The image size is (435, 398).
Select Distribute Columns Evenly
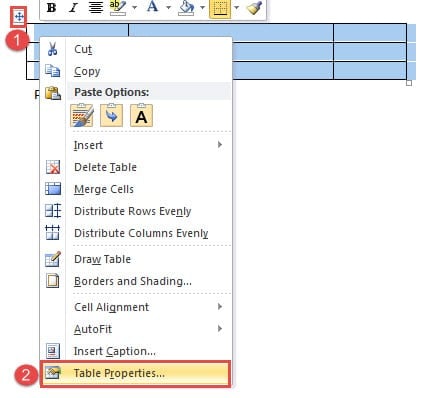pyautogui.click(x=136, y=233)
